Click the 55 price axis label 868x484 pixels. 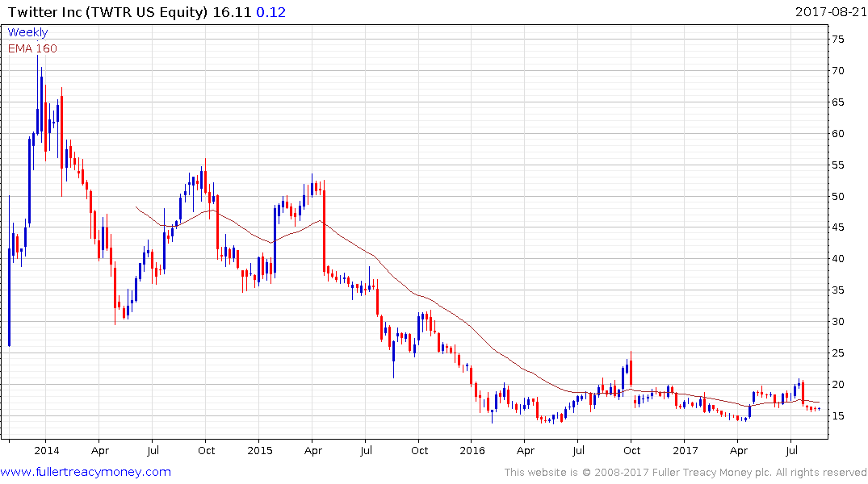tap(837, 165)
